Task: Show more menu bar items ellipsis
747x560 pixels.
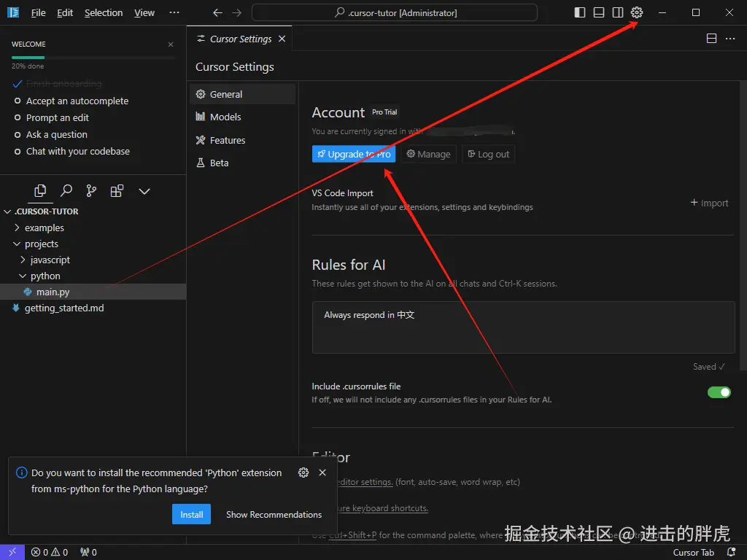Action: tap(174, 13)
